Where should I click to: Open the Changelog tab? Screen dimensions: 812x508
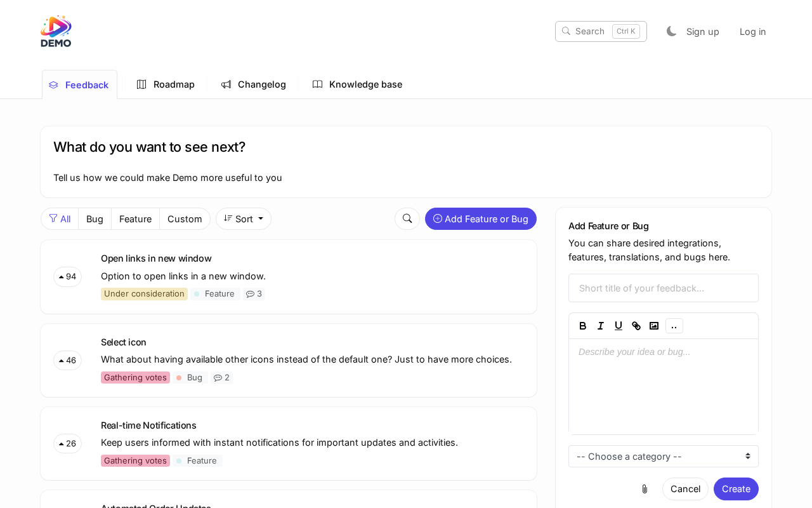[x=254, y=84]
